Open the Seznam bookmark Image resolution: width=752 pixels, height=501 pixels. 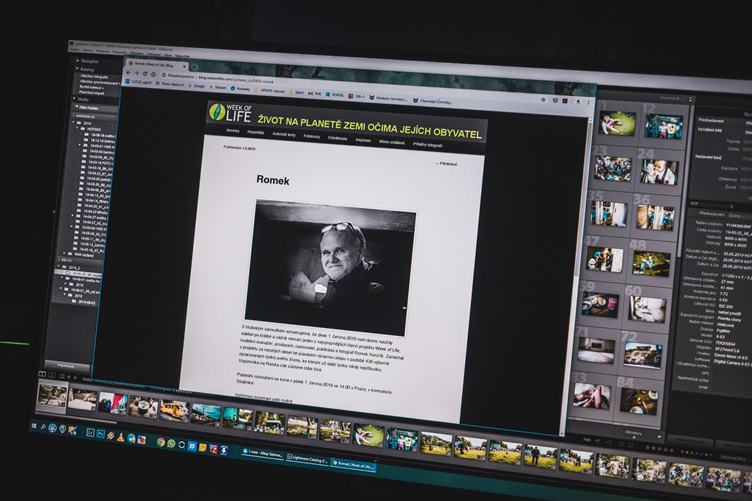coord(218,87)
